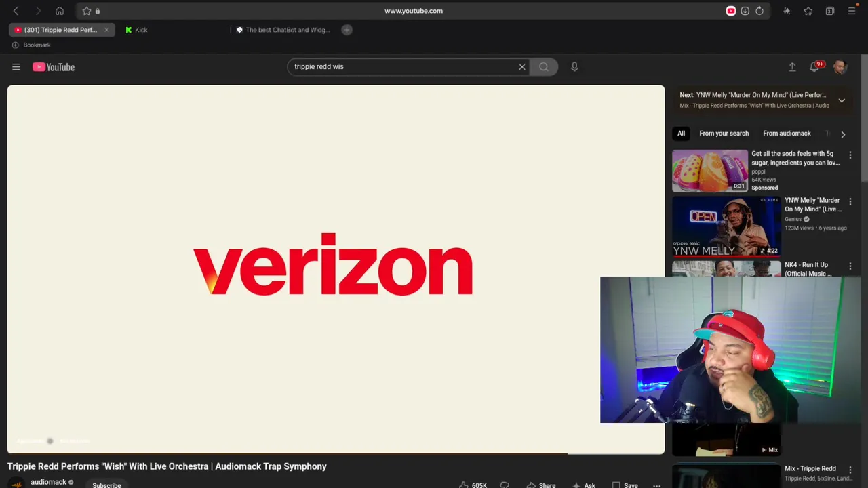
Task: Open options for NK4 Run It Up video
Action: pos(850,266)
